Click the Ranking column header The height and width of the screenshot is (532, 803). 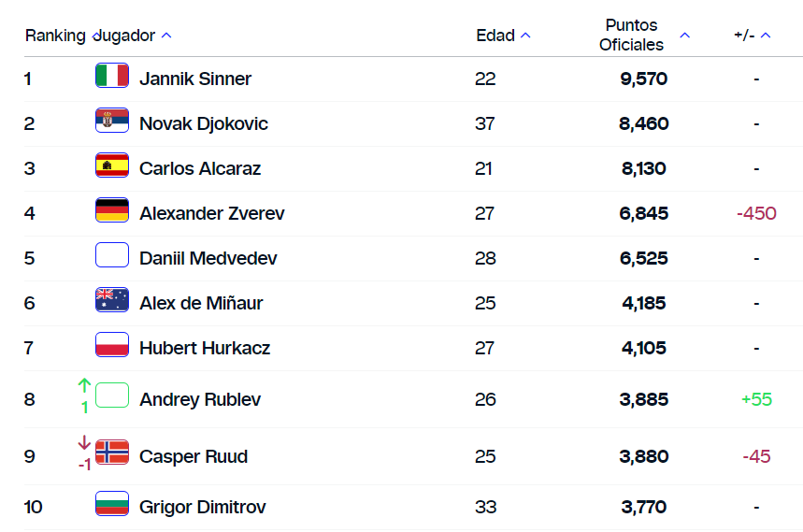pyautogui.click(x=55, y=36)
